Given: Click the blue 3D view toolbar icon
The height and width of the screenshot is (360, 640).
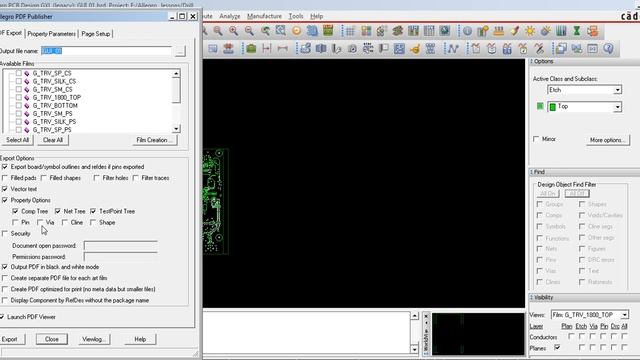Looking at the screenshot, I should [312, 31].
